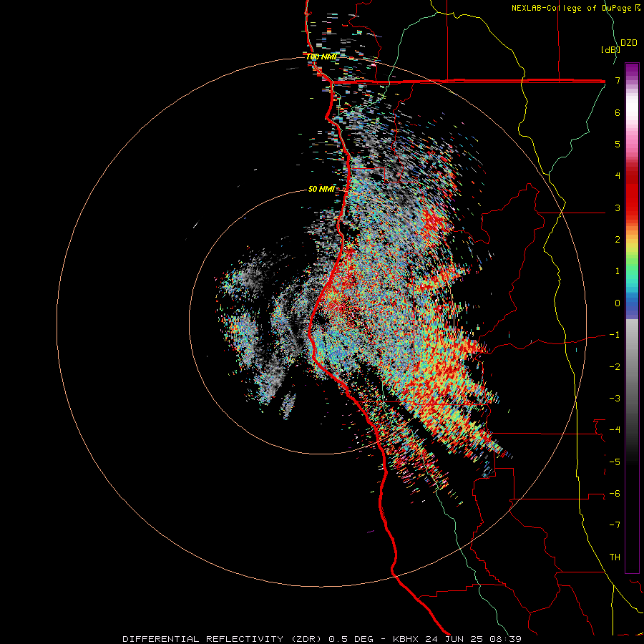
Task: Click the 5 dB label on color scale
Action: [618, 144]
